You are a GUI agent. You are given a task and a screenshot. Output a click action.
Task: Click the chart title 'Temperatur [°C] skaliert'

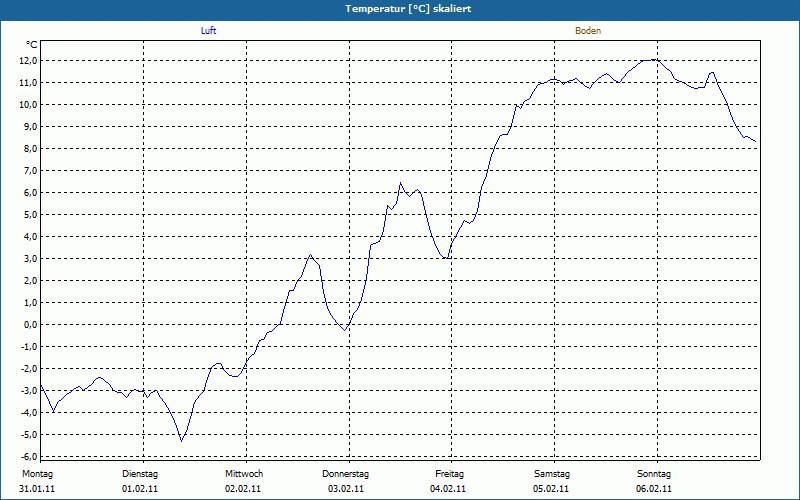pyautogui.click(x=408, y=9)
